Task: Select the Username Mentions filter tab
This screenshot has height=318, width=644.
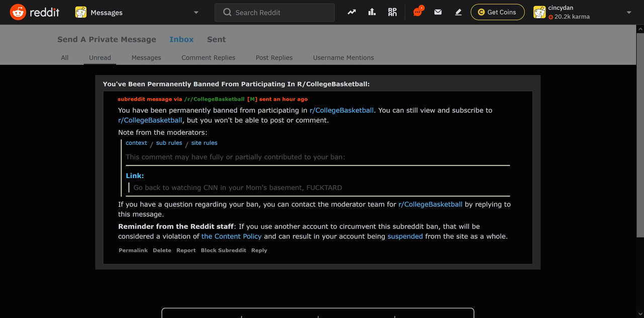Action: [x=344, y=57]
